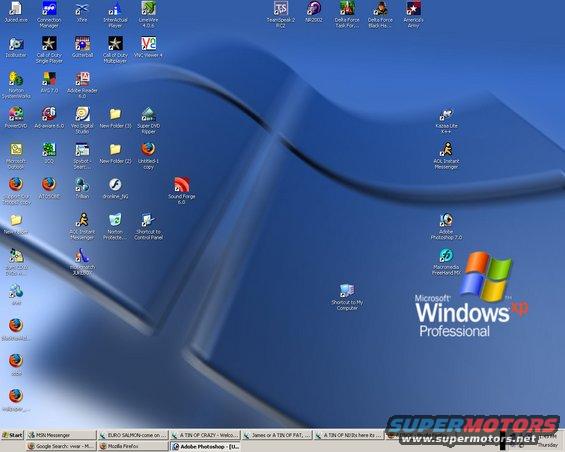Open the Gutterball game shortcut
565x452 pixels.
tap(82, 47)
